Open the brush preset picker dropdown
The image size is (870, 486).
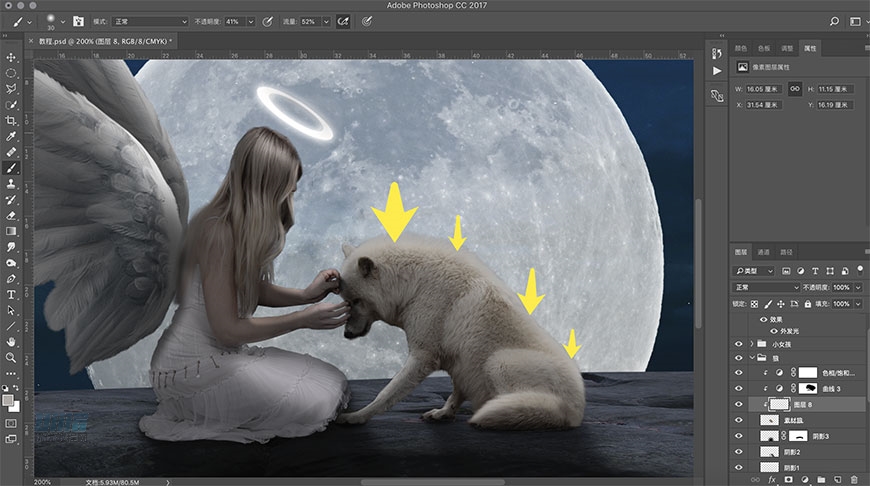62,22
